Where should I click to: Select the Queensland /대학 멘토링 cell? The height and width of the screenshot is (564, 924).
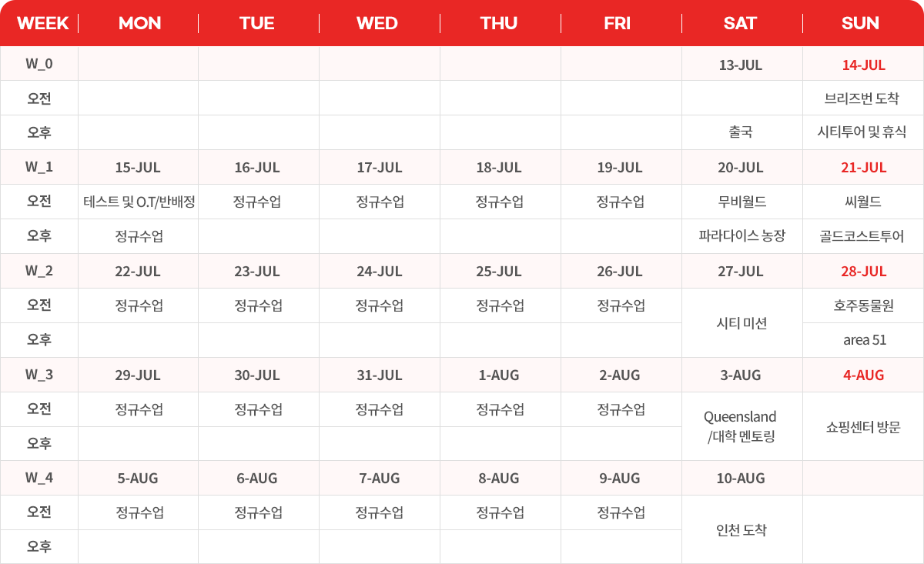pos(741,426)
